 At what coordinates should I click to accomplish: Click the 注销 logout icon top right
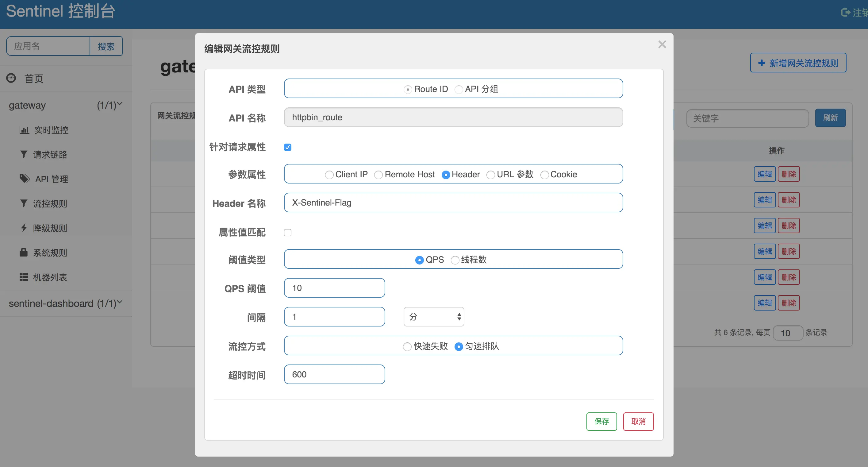click(x=846, y=13)
